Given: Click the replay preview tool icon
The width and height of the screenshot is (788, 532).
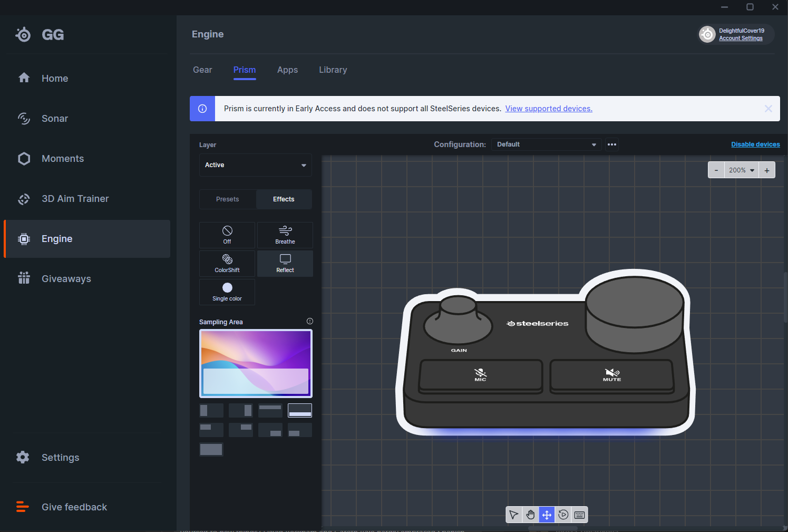Looking at the screenshot, I should (563, 515).
